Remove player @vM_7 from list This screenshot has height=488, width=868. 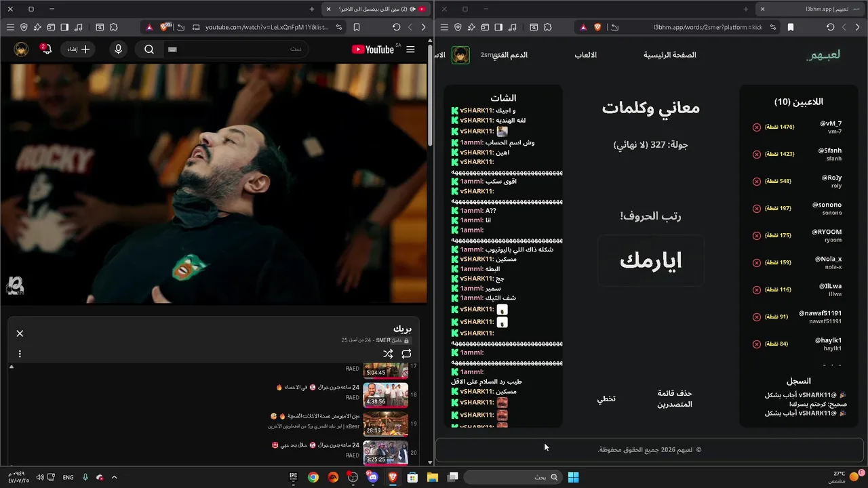tap(757, 127)
